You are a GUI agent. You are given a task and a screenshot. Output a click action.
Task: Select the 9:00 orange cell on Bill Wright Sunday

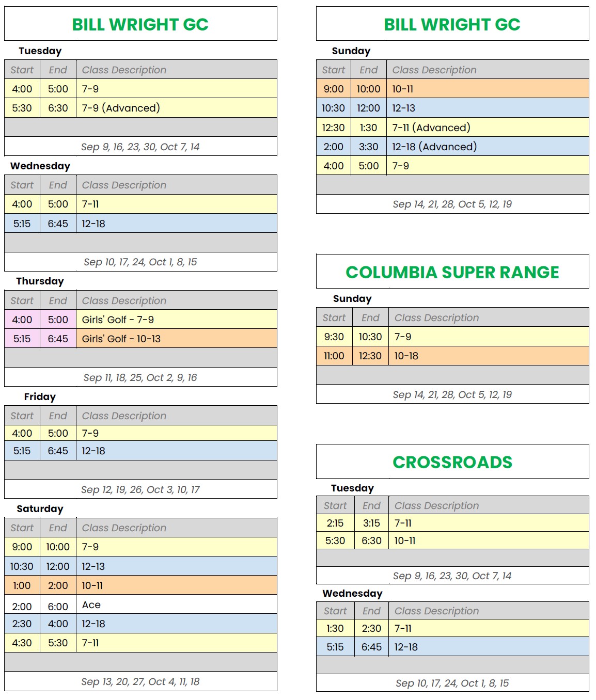[334, 89]
